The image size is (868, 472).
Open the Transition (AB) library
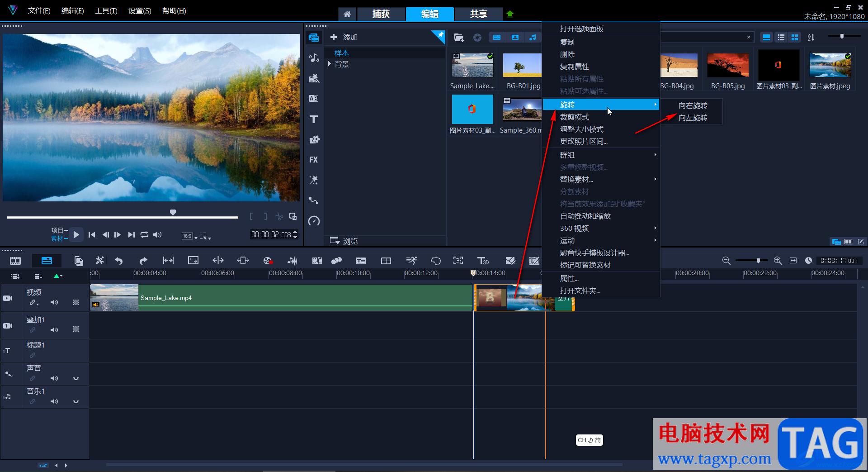tap(314, 99)
